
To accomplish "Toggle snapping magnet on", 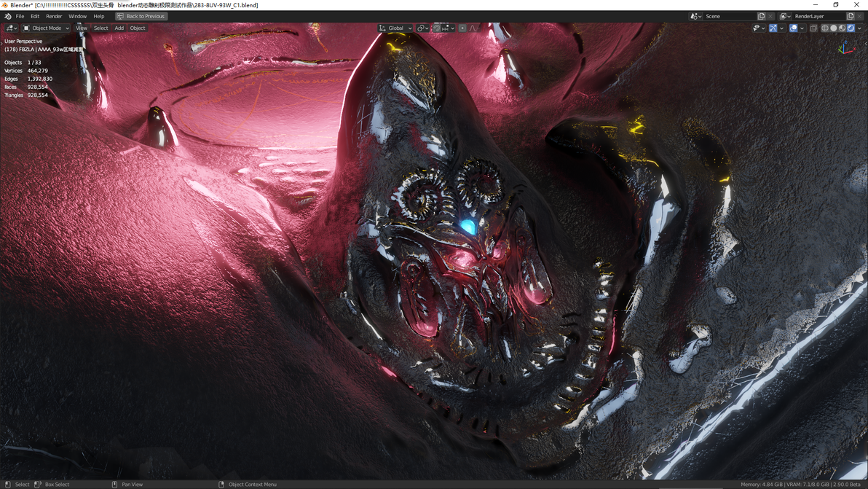I will coord(437,28).
